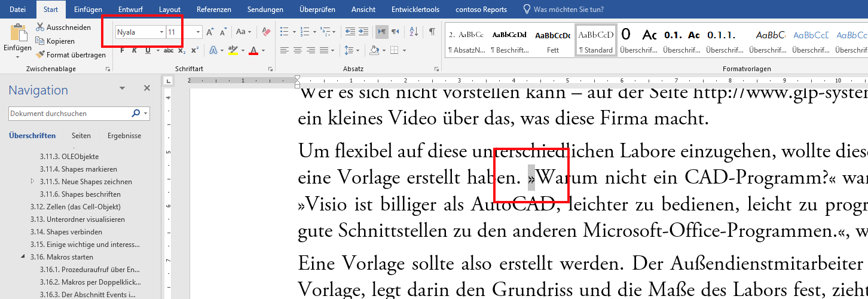Align text left
The width and height of the screenshot is (868, 299).
[x=285, y=50]
